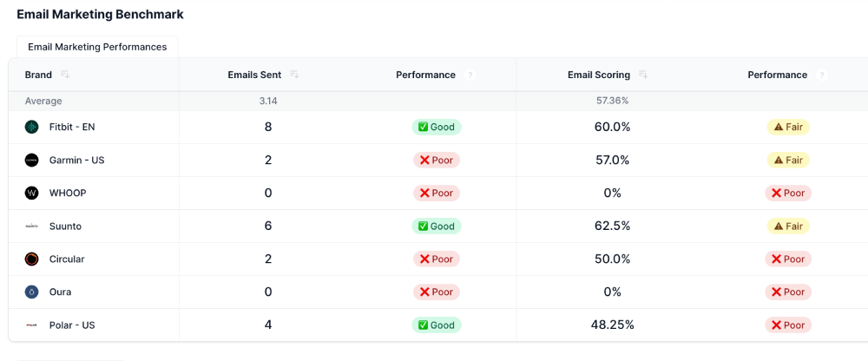Click the average email scoring 57.36%
The height and width of the screenshot is (361, 868).
coord(612,101)
